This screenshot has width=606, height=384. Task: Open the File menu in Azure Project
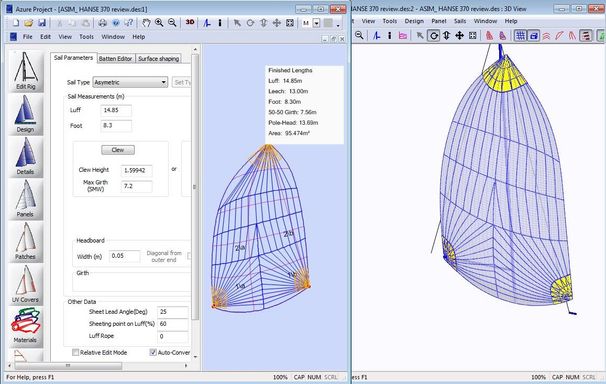pyautogui.click(x=27, y=37)
